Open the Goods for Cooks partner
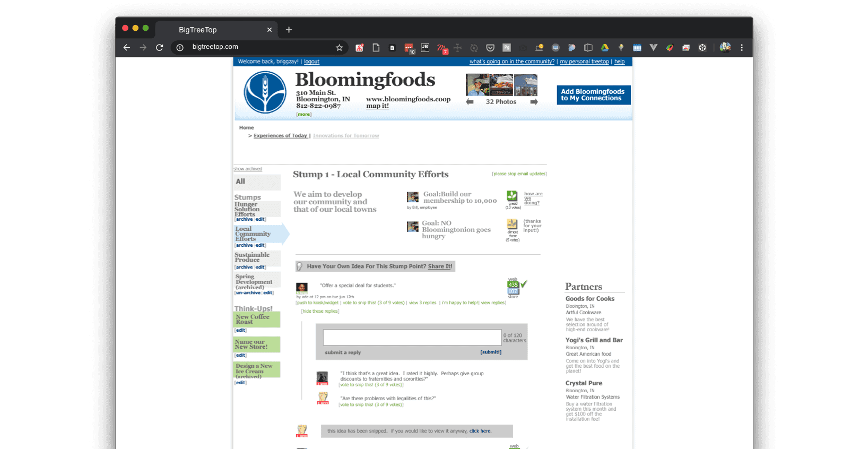The image size is (868, 449). pyautogui.click(x=590, y=299)
